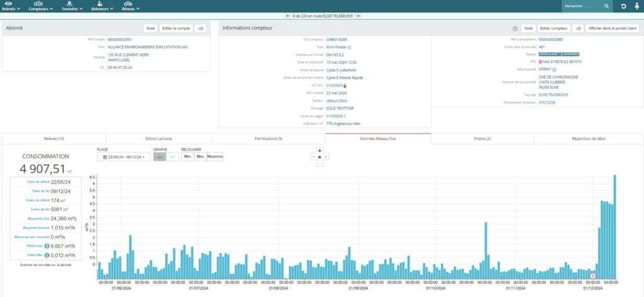Click the info icon next to Itron Flostar
Screen dimensions: 644x297
pyautogui.click(x=350, y=48)
